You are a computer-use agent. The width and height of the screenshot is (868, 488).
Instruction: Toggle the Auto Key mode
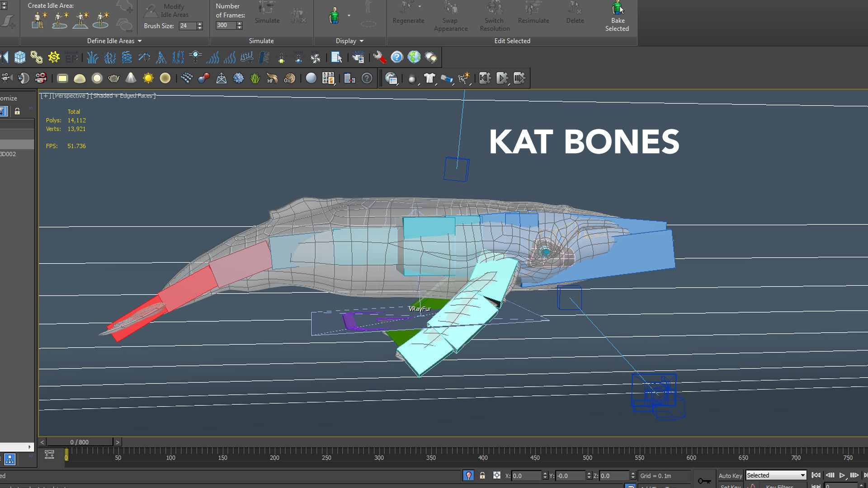coord(730,475)
